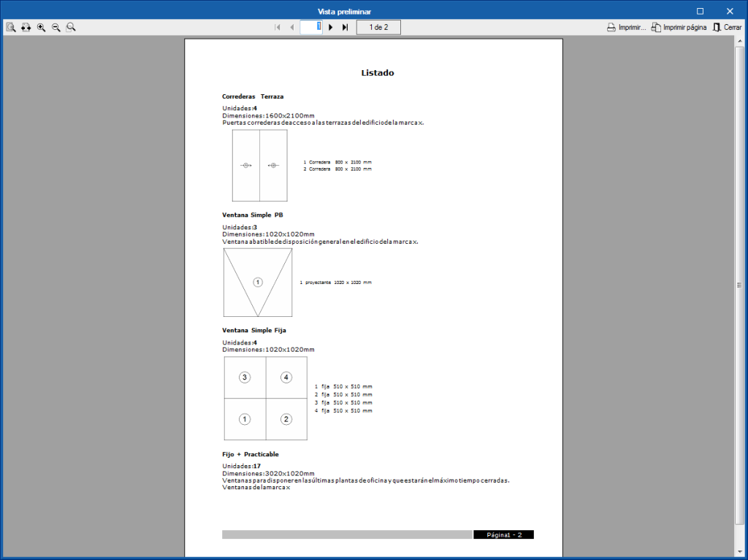
Task: Click the scrollbar up arrow
Action: pyautogui.click(x=739, y=42)
